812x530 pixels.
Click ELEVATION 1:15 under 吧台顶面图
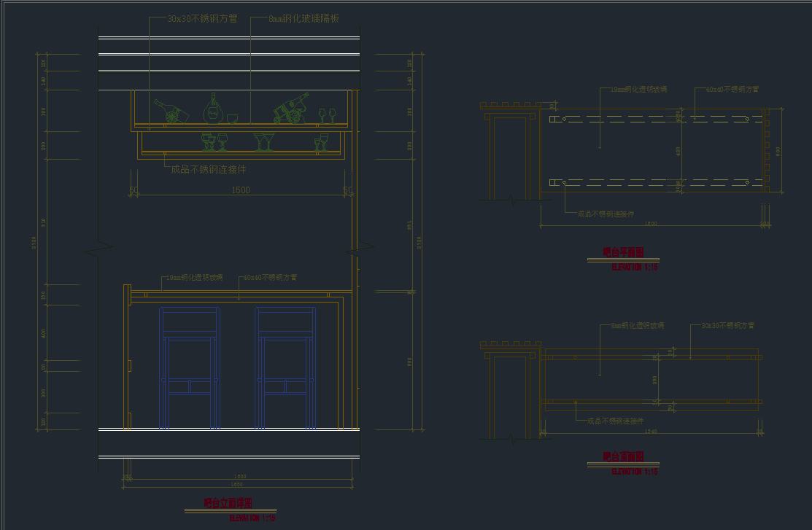tap(635, 472)
